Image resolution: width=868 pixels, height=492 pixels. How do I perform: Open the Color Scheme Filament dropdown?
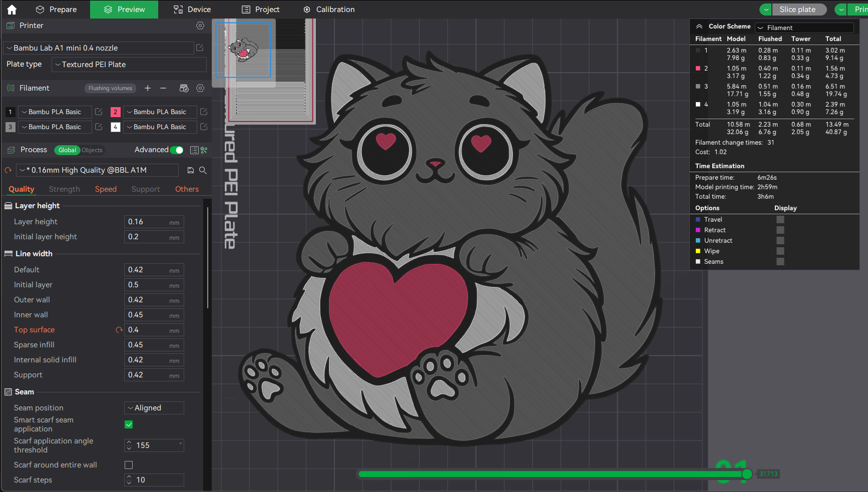coord(804,28)
